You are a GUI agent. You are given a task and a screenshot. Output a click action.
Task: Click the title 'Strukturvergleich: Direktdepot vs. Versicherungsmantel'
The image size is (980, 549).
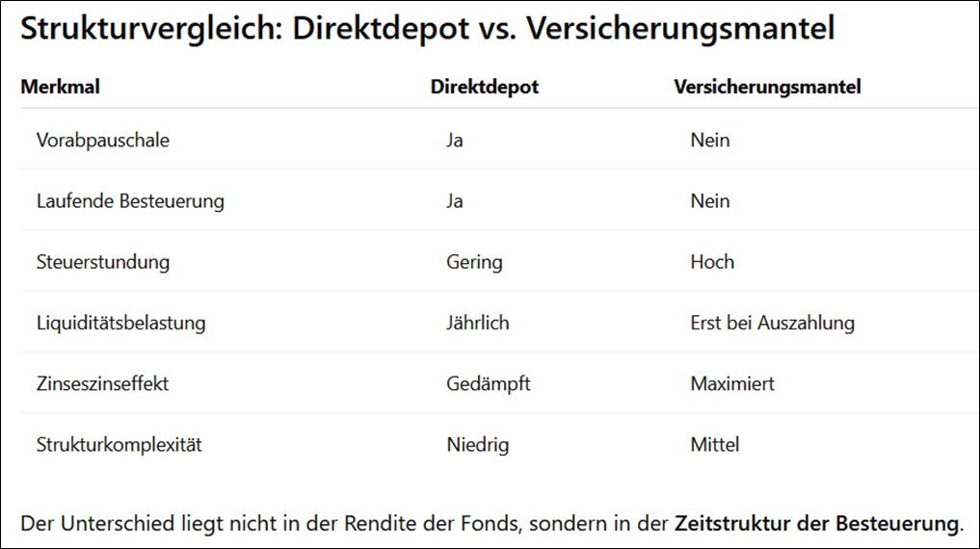[x=427, y=29]
